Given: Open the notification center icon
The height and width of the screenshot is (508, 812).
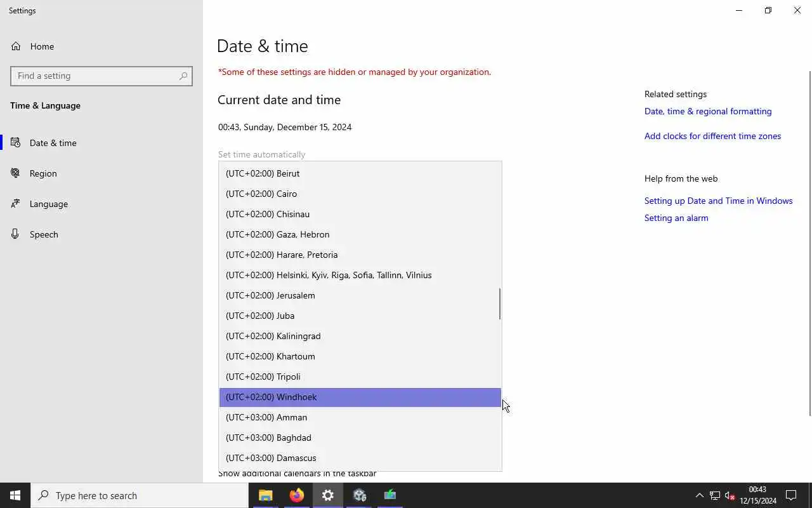Looking at the screenshot, I should click(x=791, y=495).
